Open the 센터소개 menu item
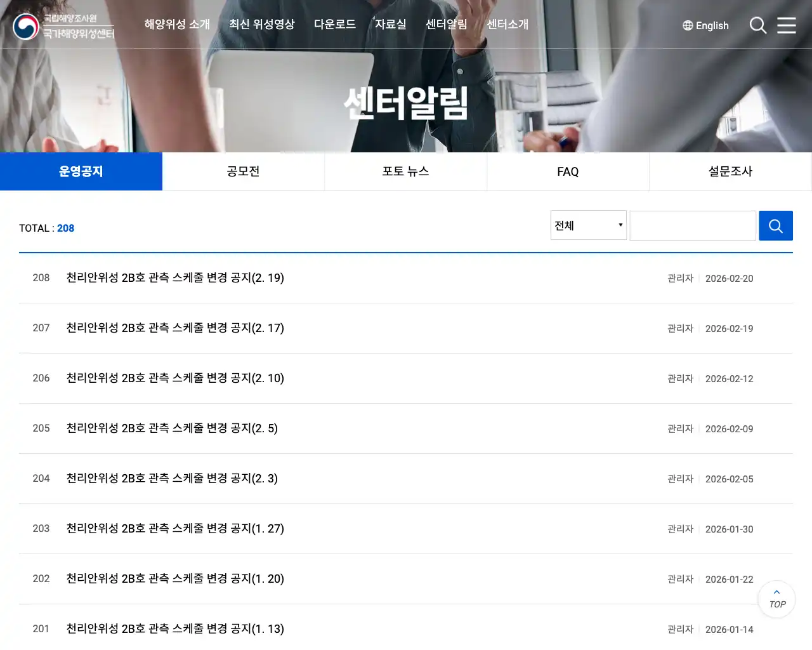Image resolution: width=812 pixels, height=650 pixels. tap(507, 24)
